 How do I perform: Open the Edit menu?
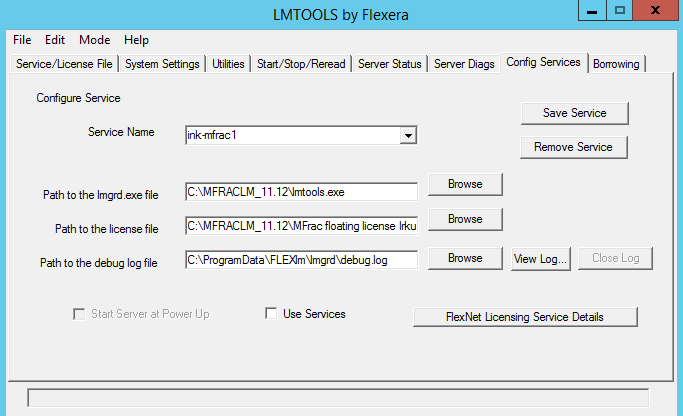(55, 40)
